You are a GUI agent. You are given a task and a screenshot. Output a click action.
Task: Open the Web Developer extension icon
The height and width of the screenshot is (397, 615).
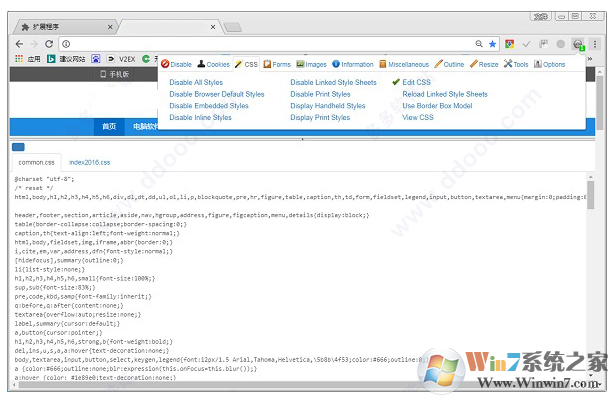578,44
